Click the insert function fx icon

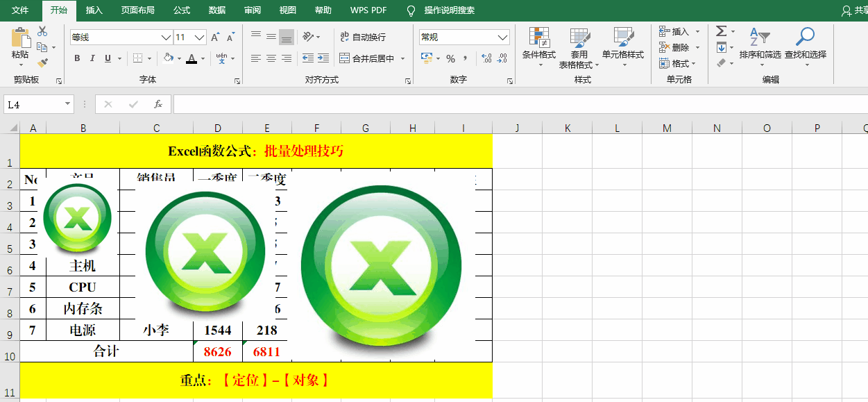[x=158, y=104]
